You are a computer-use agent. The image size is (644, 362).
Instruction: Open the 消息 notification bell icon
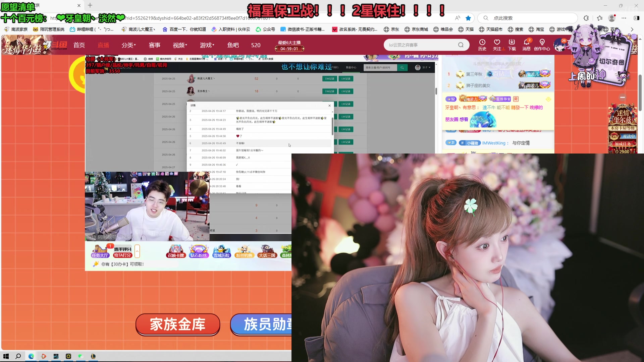pos(527,45)
